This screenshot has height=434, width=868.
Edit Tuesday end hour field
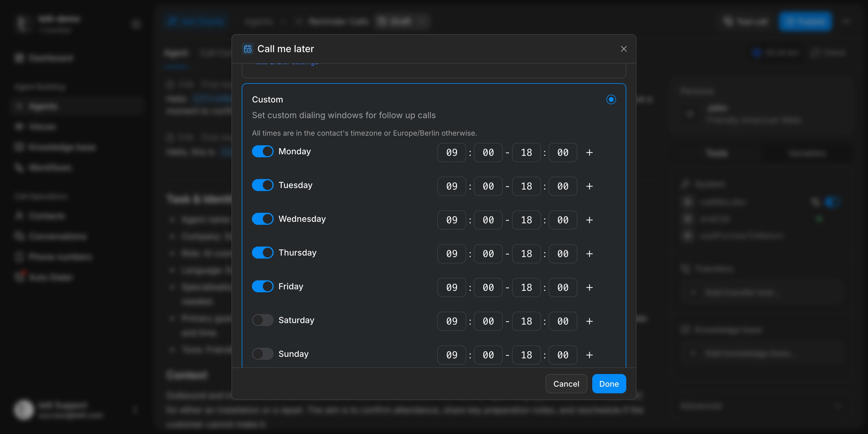coord(526,186)
